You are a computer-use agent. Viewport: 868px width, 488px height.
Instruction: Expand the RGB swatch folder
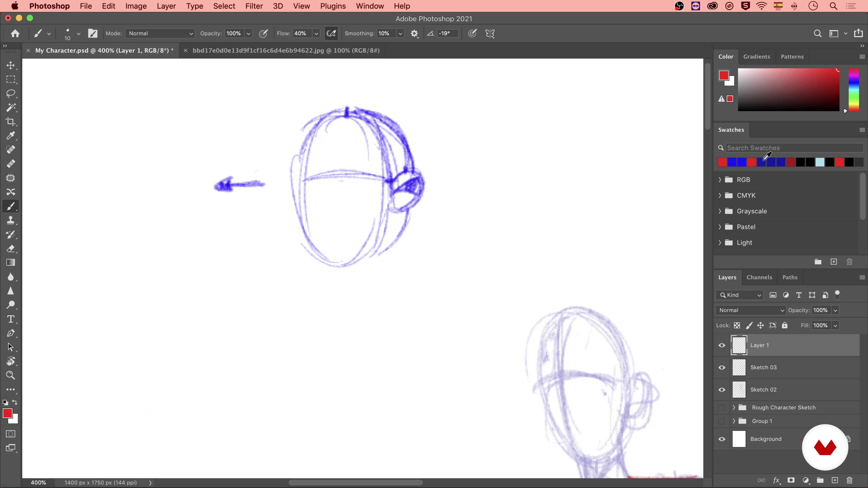(x=720, y=180)
